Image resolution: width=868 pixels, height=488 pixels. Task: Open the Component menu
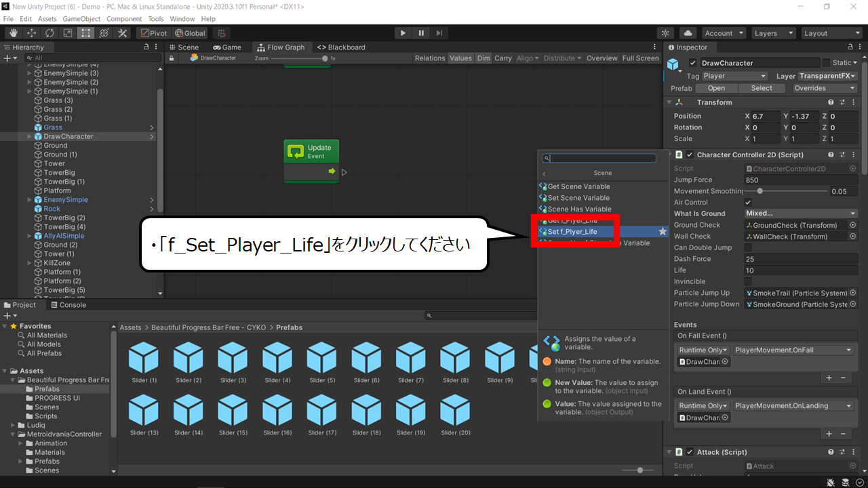tap(124, 19)
